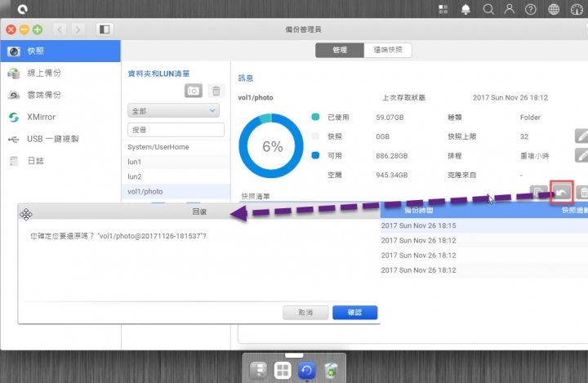The width and height of the screenshot is (588, 383).
Task: Open the dashboard gauge icon
Action: pos(577,9)
